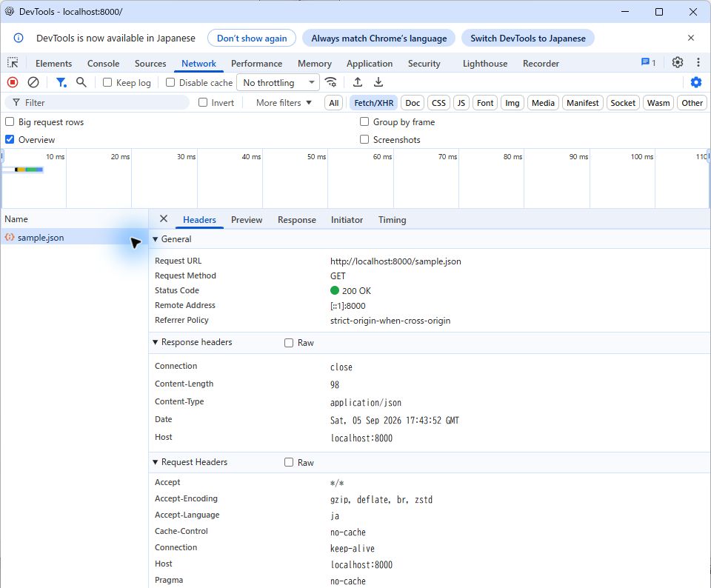Select the Fetch/XHR filter

373,103
